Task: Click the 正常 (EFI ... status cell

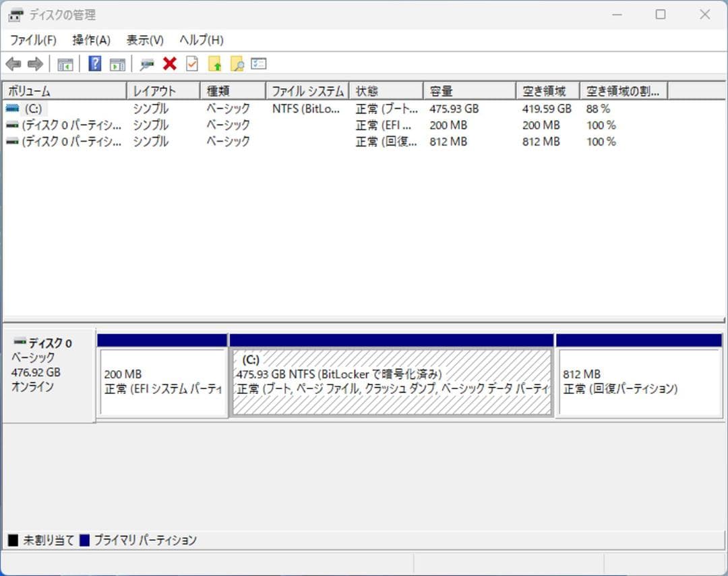Action: 384,125
